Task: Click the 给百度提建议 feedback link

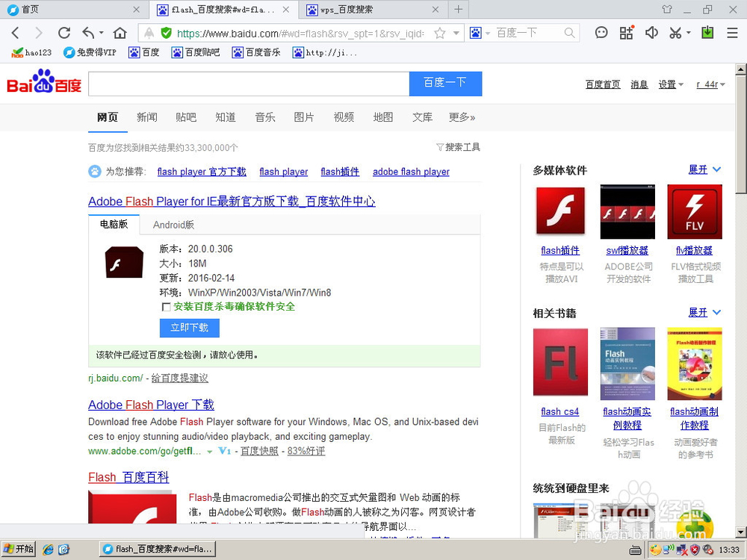Action: tap(179, 378)
